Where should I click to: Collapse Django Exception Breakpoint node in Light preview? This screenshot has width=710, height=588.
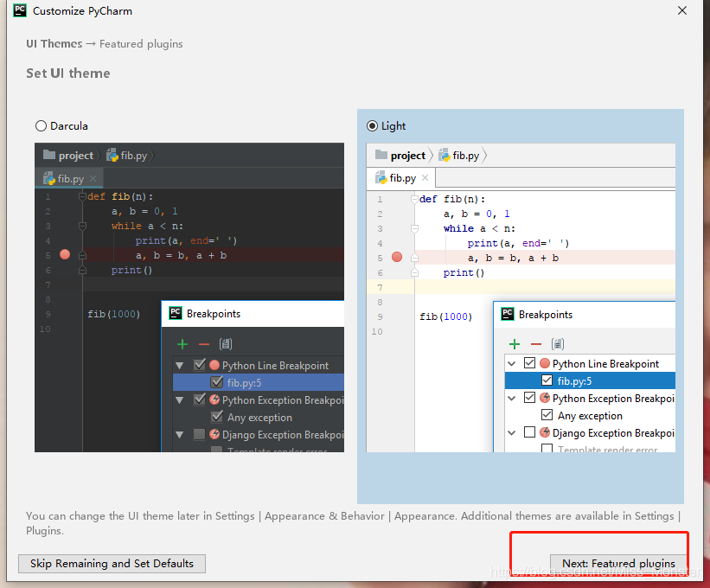pyautogui.click(x=512, y=432)
